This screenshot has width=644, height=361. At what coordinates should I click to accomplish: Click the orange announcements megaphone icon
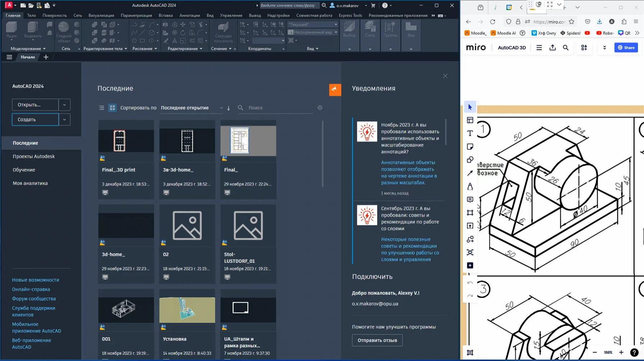(335, 90)
